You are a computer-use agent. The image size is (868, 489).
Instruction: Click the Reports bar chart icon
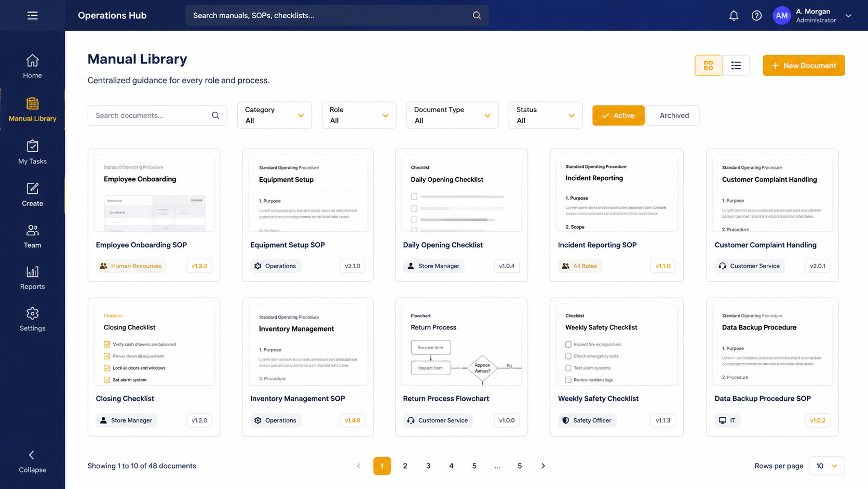click(x=32, y=272)
